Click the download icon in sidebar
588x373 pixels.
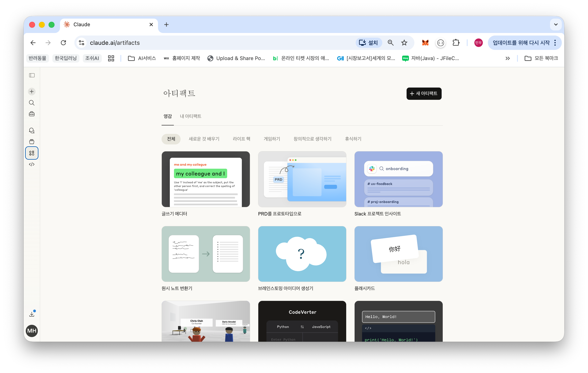click(32, 314)
